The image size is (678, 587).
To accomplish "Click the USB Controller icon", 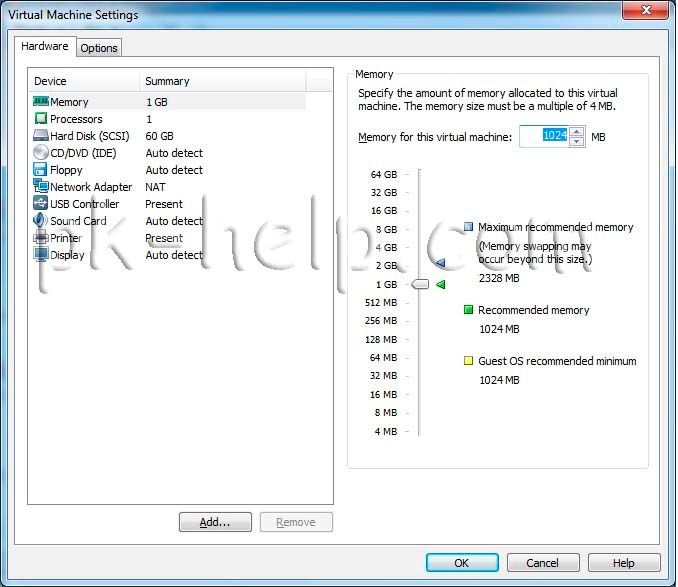I will pyautogui.click(x=41, y=203).
